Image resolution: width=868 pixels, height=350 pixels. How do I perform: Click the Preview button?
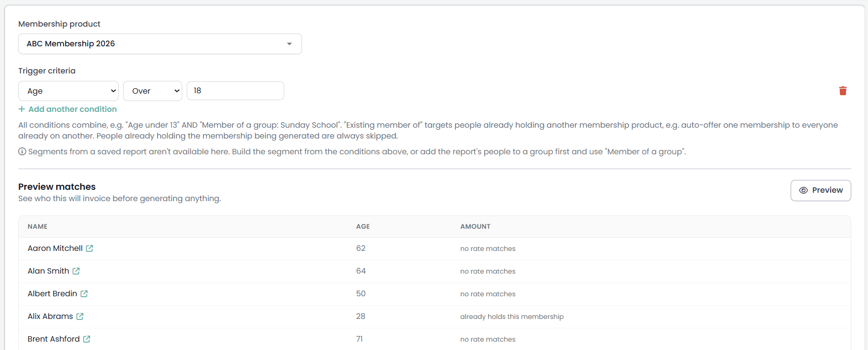(x=821, y=190)
